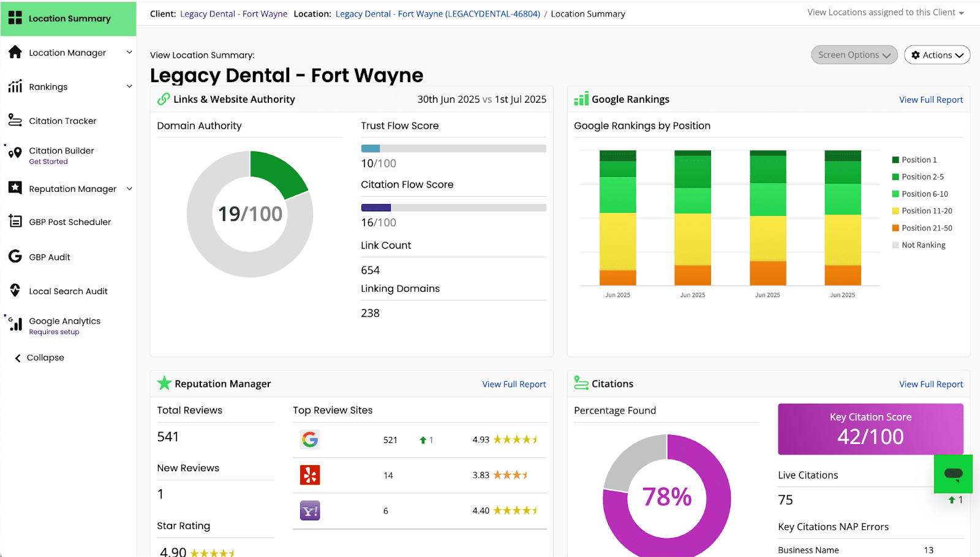Click the Reputation Manager star icon

click(15, 188)
